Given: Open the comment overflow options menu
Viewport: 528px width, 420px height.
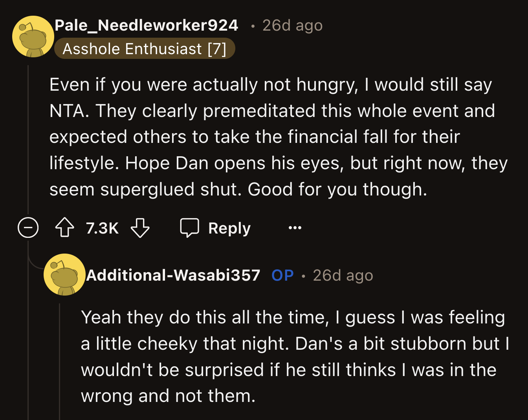Looking at the screenshot, I should (295, 228).
